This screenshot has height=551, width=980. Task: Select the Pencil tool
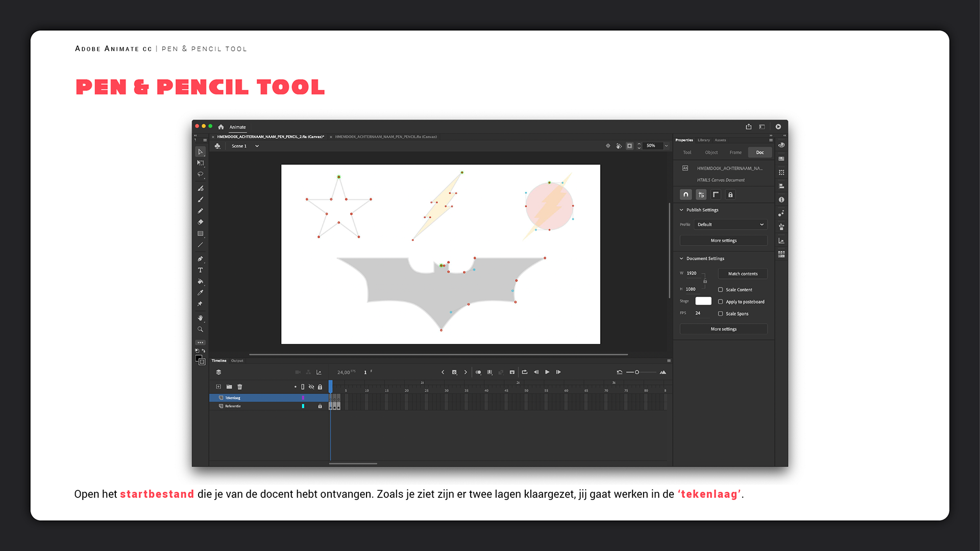coord(200,211)
